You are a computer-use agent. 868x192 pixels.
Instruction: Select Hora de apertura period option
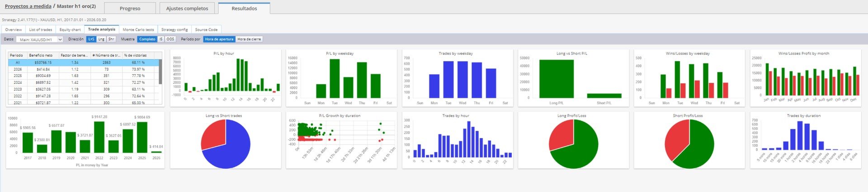tap(219, 39)
